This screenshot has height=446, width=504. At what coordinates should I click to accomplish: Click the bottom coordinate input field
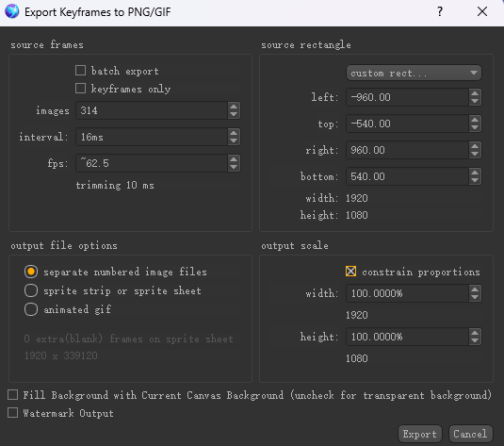coord(407,176)
